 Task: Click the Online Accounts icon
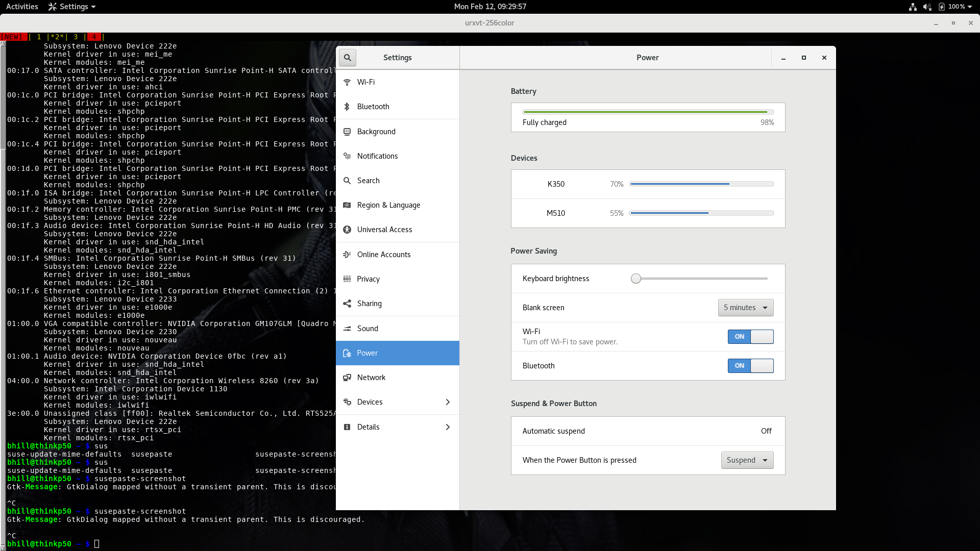[347, 255]
